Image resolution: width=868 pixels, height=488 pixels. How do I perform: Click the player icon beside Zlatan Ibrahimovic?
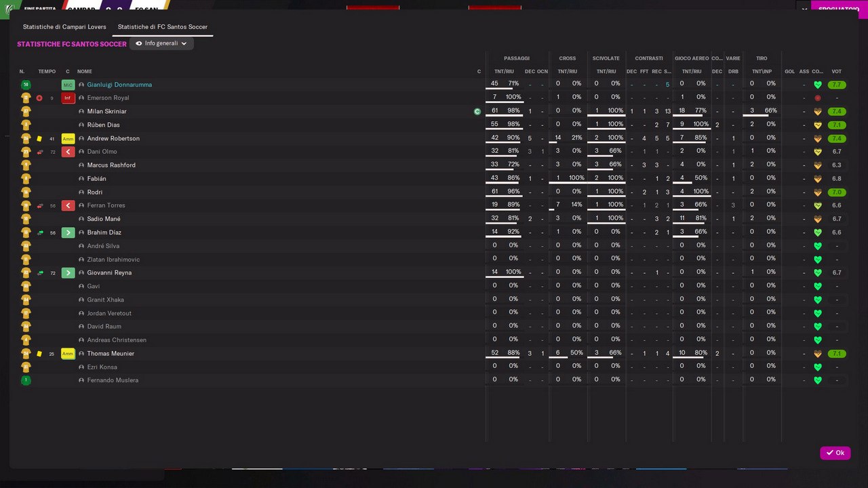[81, 260]
